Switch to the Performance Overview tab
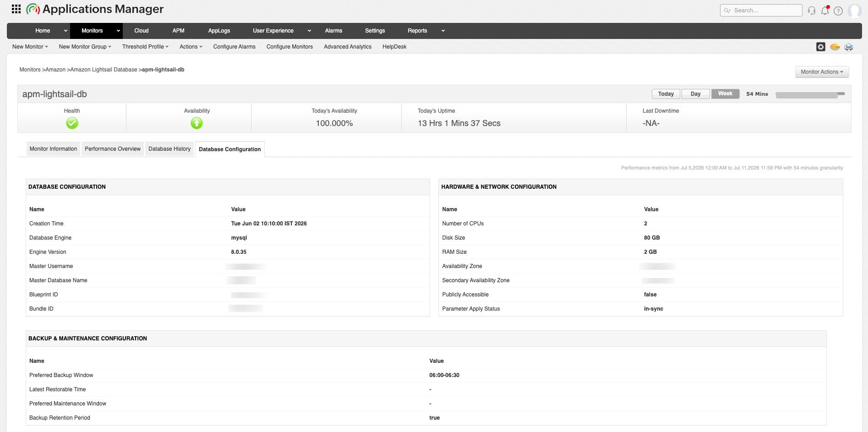The width and height of the screenshot is (868, 432). pos(113,149)
